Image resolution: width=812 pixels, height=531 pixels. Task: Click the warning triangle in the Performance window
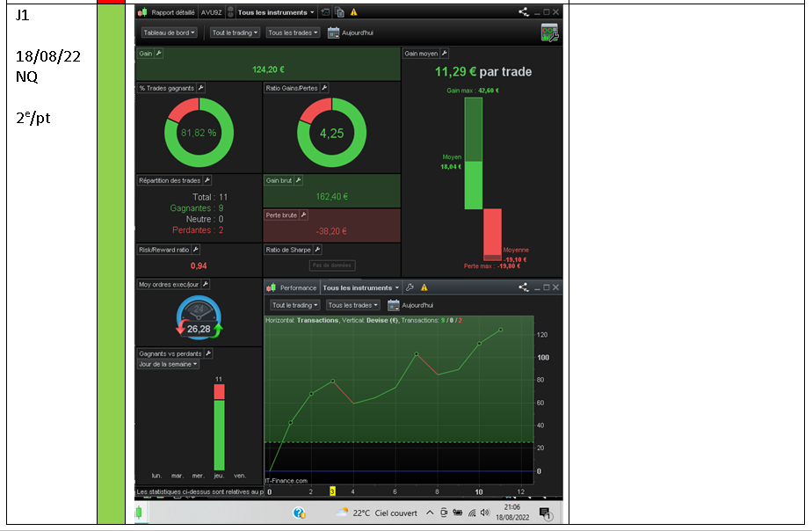pos(424,287)
